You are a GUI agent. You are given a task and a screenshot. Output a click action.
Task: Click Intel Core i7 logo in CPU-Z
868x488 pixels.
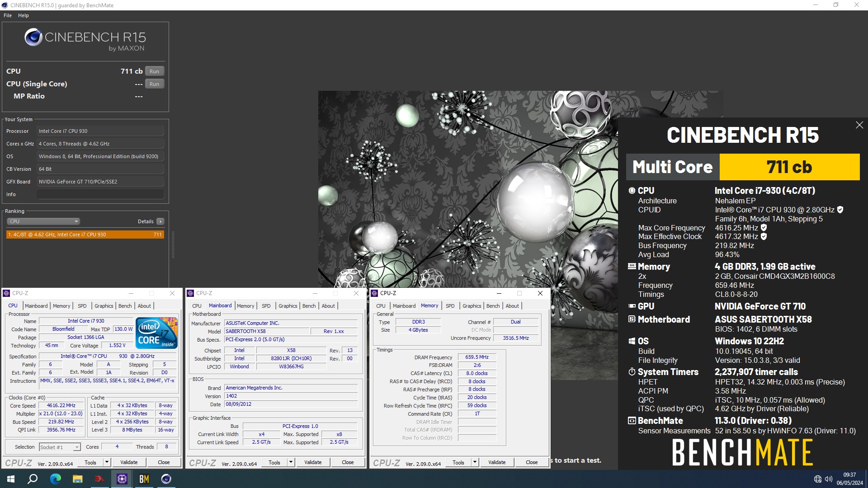(x=156, y=333)
